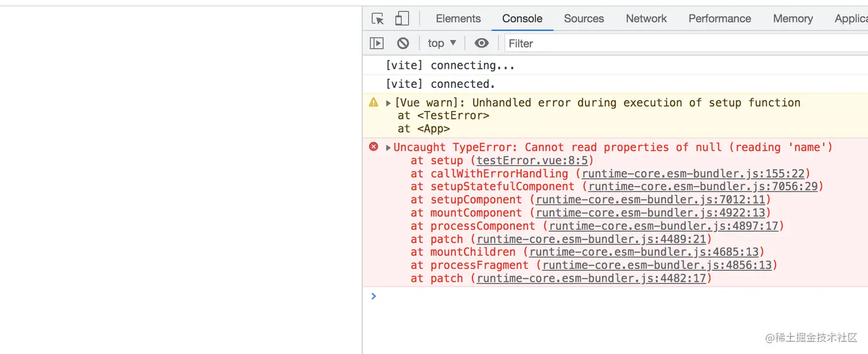This screenshot has height=354, width=868.
Task: Expand the Uncaught TypeError disclosure triangle
Action: [389, 148]
